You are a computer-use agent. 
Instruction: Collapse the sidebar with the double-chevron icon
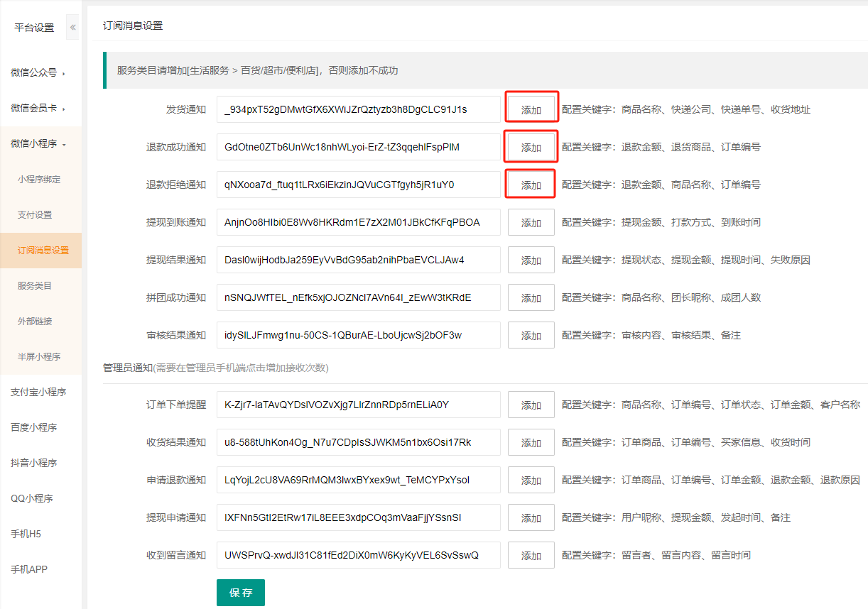(72, 28)
